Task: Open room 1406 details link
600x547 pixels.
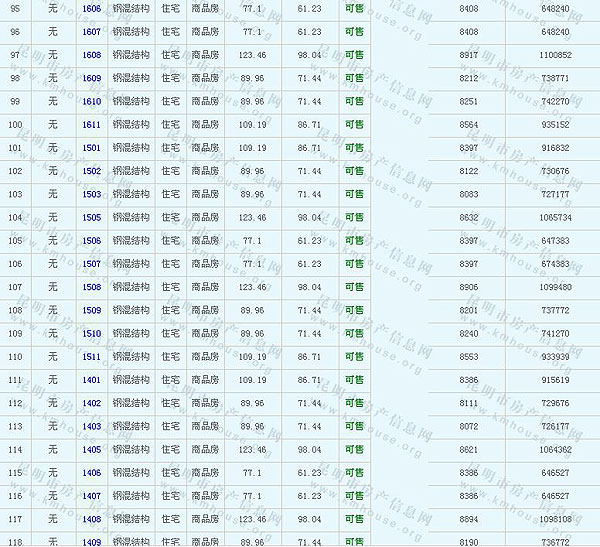Action: (x=91, y=473)
